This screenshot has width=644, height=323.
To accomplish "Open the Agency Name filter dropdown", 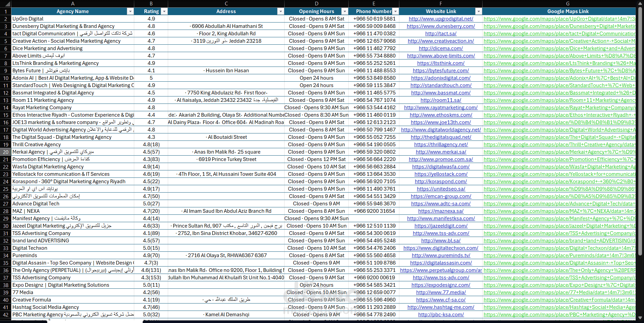I will click(x=130, y=11).
